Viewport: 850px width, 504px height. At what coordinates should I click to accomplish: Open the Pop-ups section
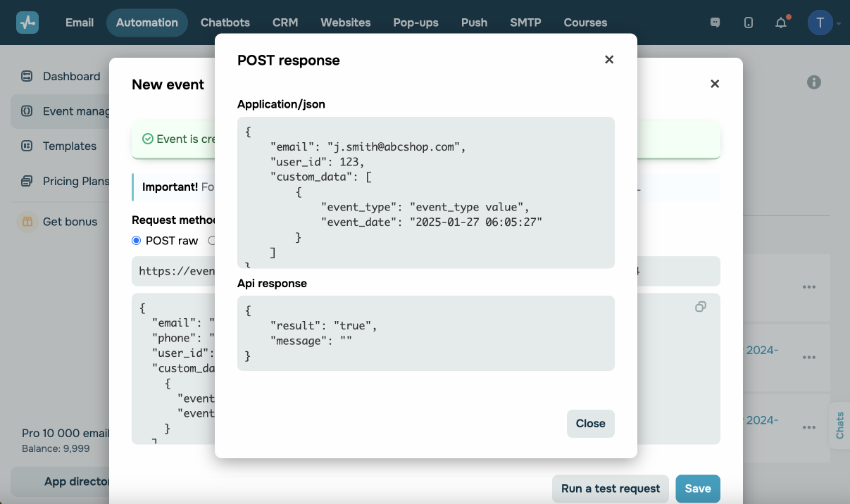(x=416, y=23)
